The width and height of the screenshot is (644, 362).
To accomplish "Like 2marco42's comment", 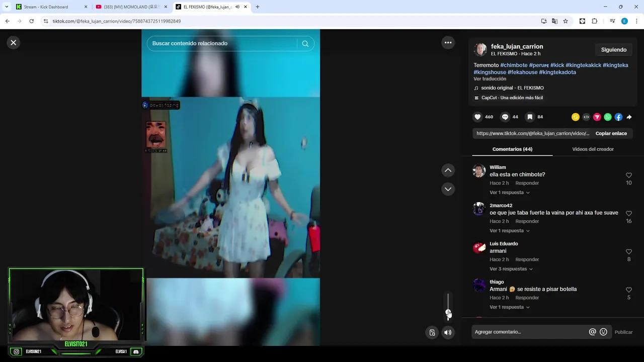I will pyautogui.click(x=629, y=214).
